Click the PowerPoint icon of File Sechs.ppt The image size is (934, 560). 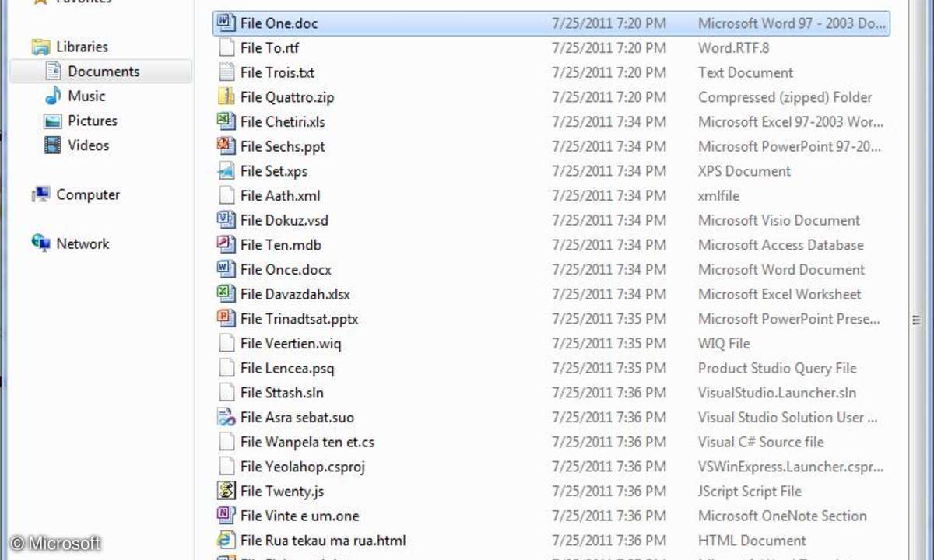click(226, 146)
